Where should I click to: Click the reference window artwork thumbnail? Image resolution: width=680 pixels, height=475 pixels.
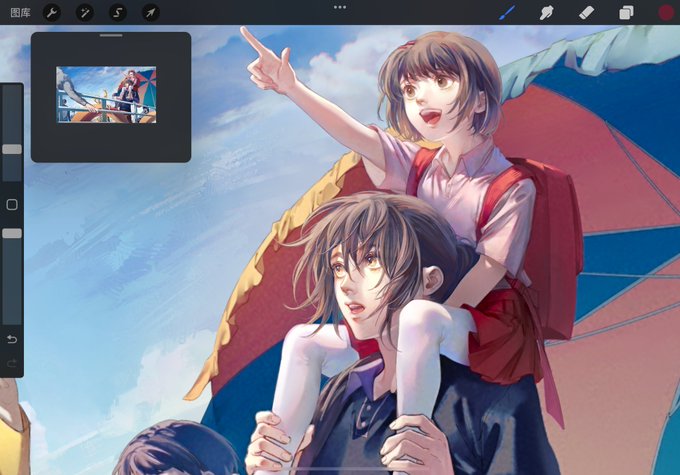[106, 95]
